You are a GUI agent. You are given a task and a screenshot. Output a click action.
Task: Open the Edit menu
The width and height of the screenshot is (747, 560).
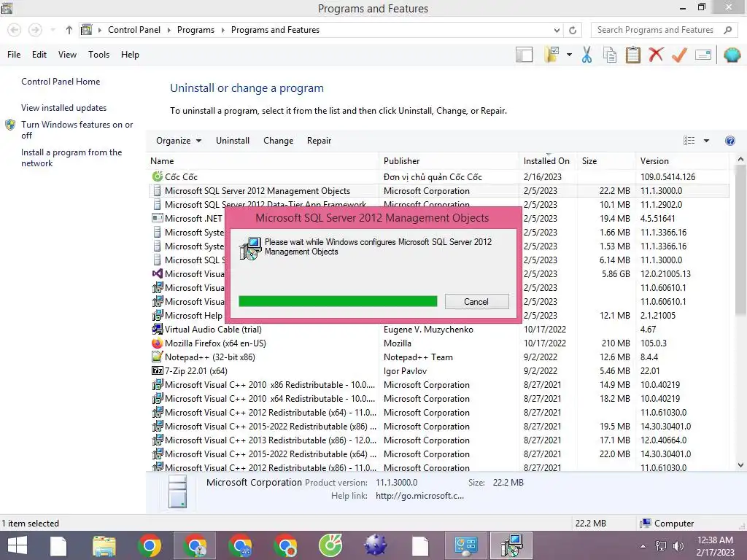pyautogui.click(x=39, y=55)
